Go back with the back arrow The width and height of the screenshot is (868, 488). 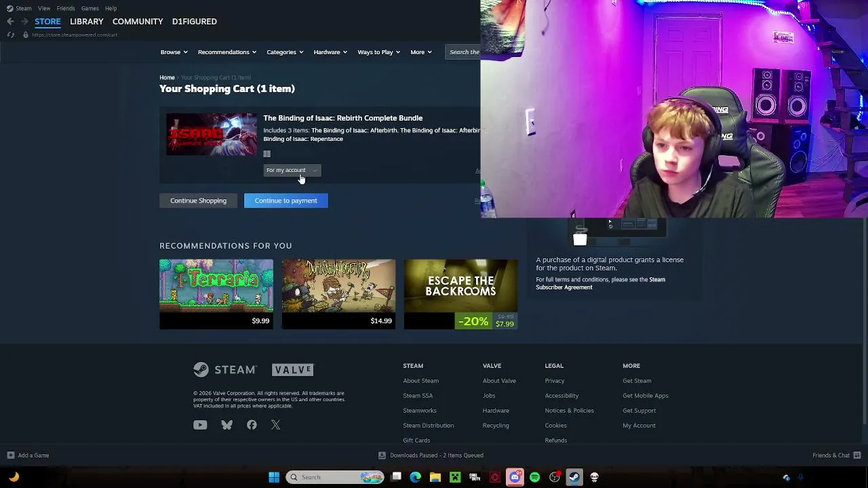pyautogui.click(x=10, y=22)
